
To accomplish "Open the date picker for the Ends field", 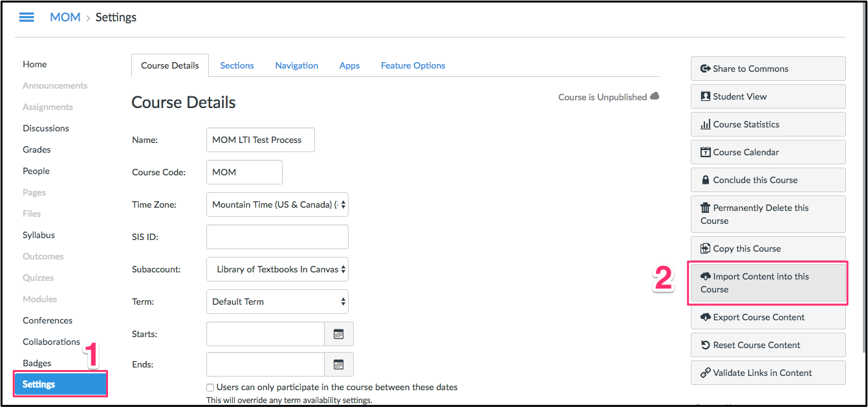I will click(x=339, y=364).
